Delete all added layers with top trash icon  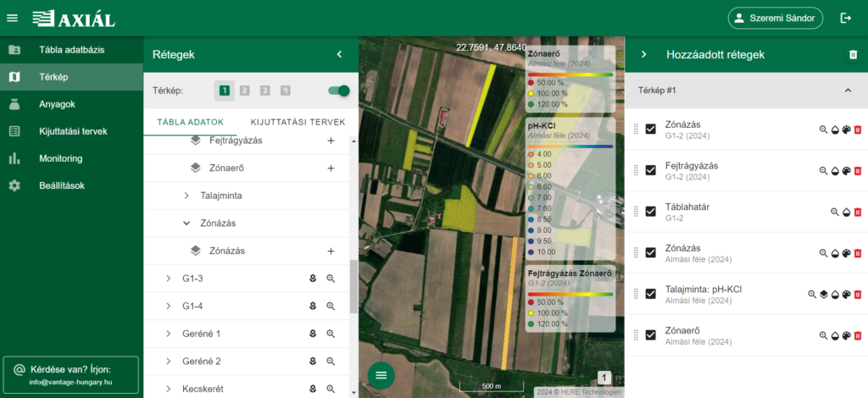pos(853,55)
